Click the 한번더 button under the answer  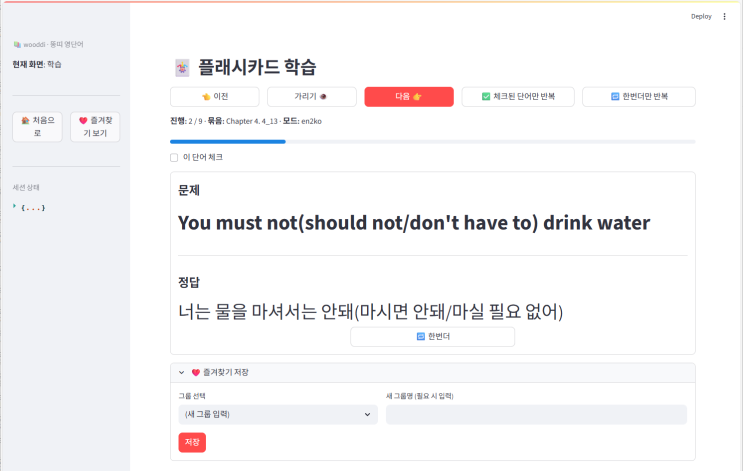(433, 336)
